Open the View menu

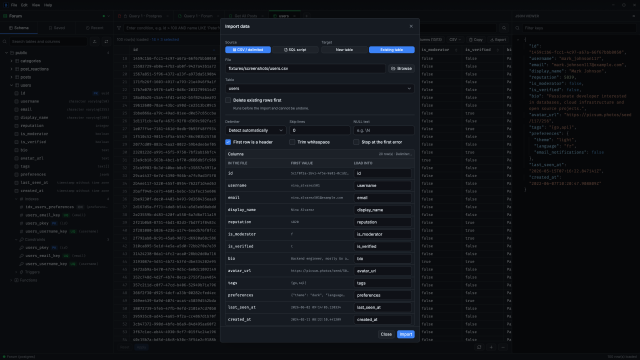(36, 5)
